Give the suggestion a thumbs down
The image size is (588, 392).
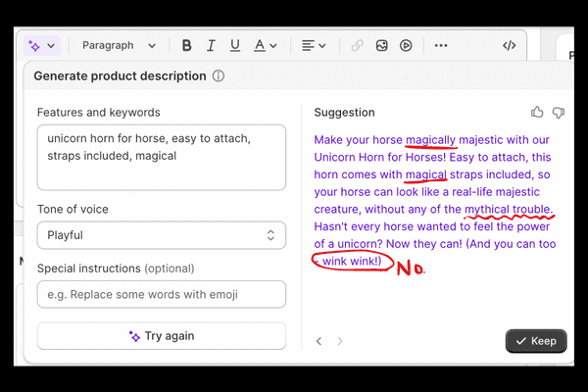(x=559, y=113)
